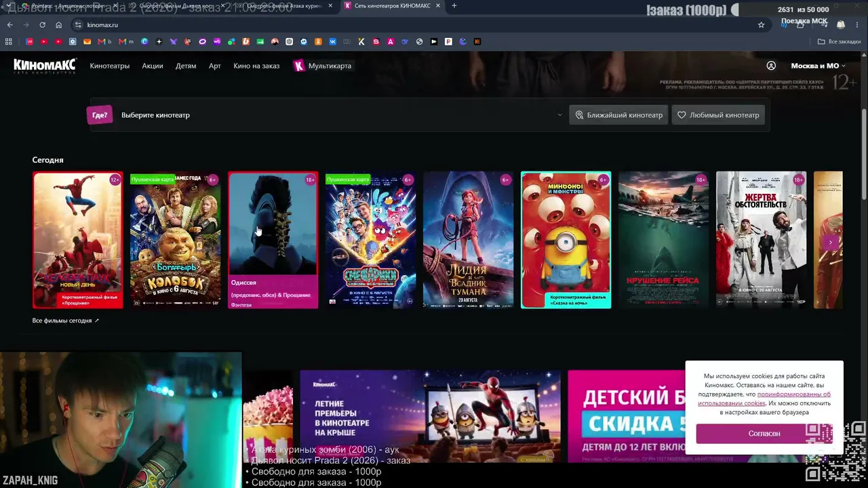This screenshot has width=868, height=488.
Task: View site information icon beside kinomax.ru
Action: tap(79, 25)
